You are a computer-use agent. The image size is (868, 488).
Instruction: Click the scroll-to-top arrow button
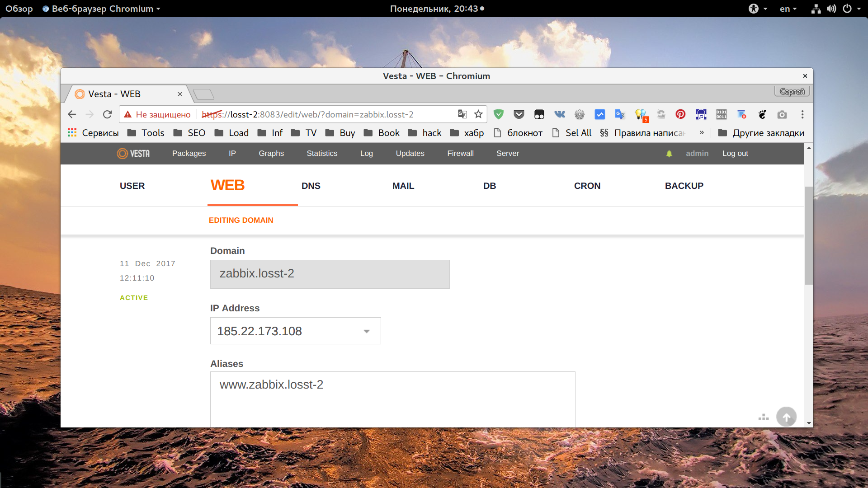(786, 417)
